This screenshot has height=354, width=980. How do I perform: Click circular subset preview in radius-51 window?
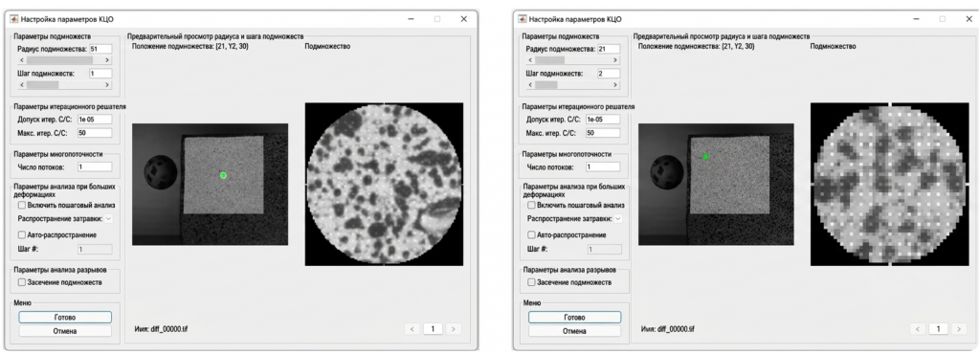pos(385,185)
